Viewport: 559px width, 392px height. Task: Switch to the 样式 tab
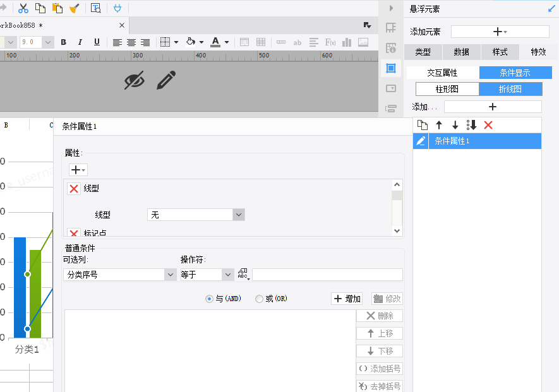(500, 52)
